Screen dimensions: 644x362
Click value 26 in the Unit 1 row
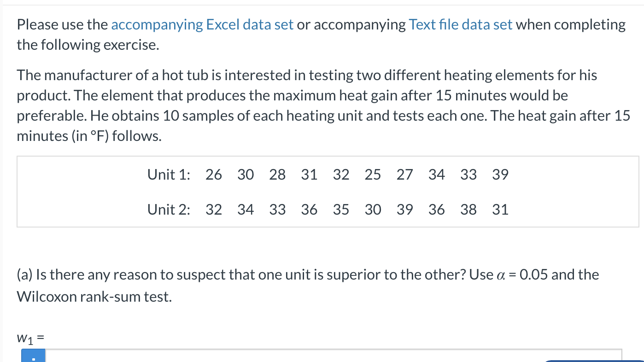pos(214,175)
